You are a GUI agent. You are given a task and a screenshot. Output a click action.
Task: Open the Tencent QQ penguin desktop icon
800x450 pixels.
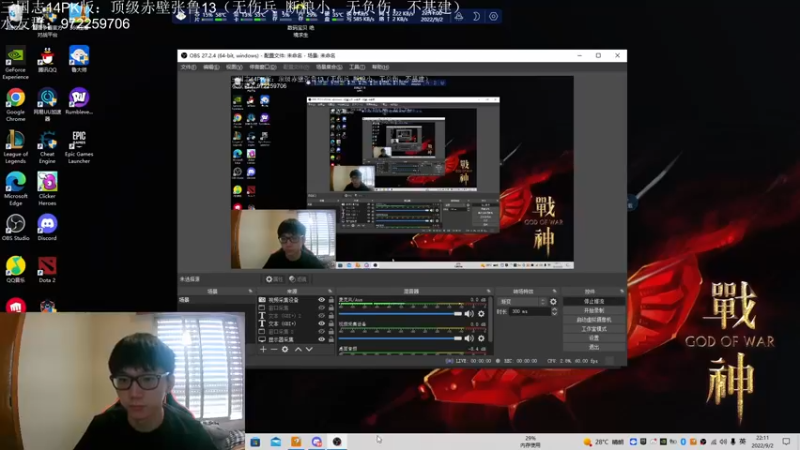tap(47, 59)
